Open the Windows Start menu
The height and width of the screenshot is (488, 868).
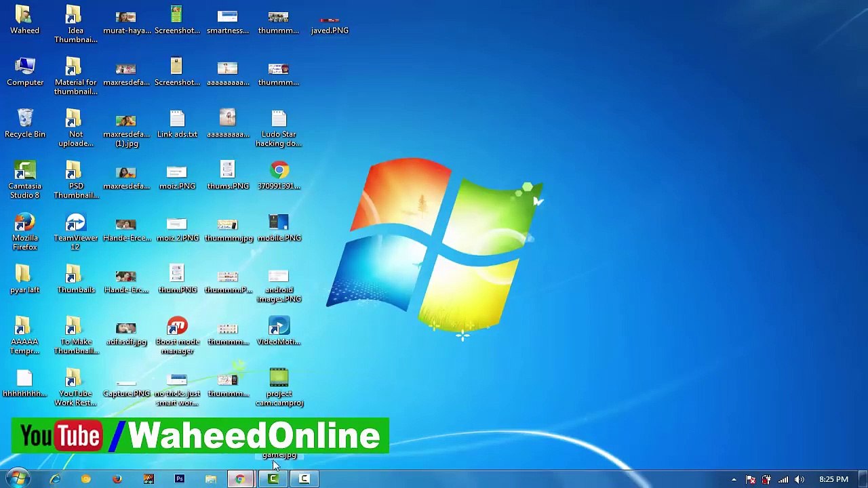coord(18,479)
